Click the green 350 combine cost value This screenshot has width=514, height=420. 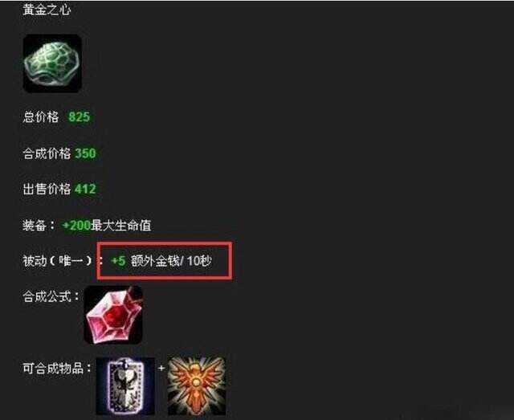tap(85, 153)
